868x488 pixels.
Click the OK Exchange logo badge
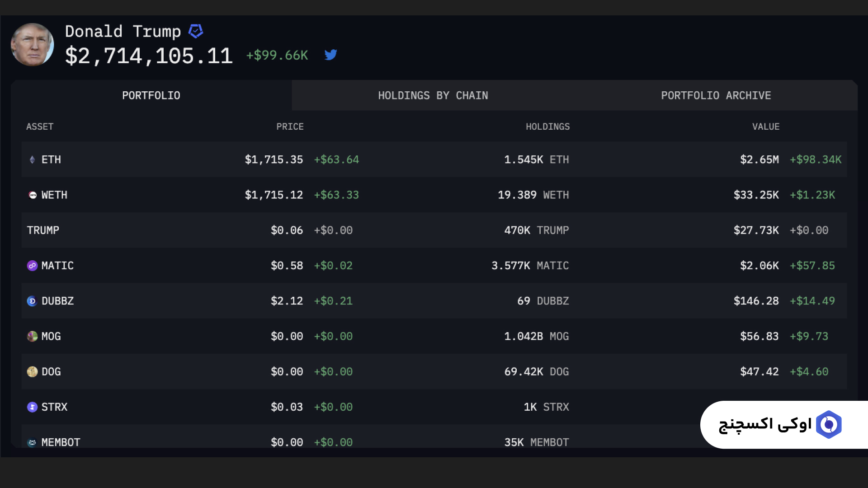pos(828,424)
